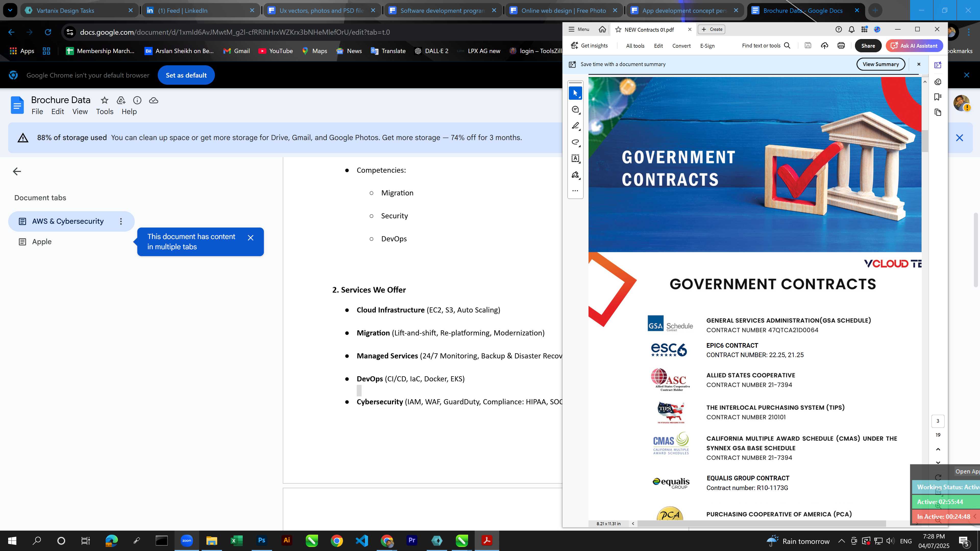Open Acrobat Edit tab
980x551 pixels.
click(x=658, y=46)
